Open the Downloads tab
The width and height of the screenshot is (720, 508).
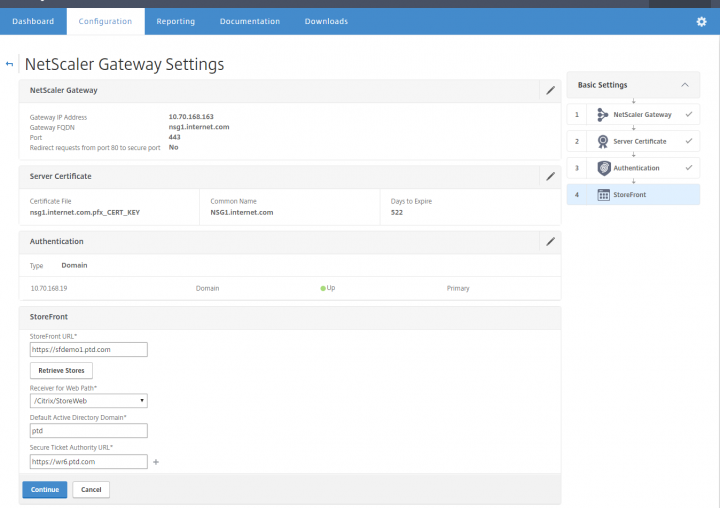click(x=326, y=21)
